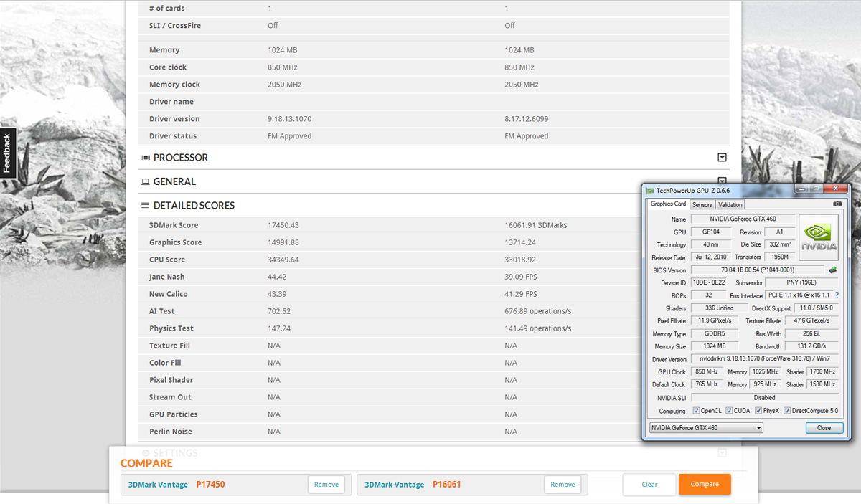Toggle the CUDA checkbox
This screenshot has height=504, width=861.
[x=729, y=411]
